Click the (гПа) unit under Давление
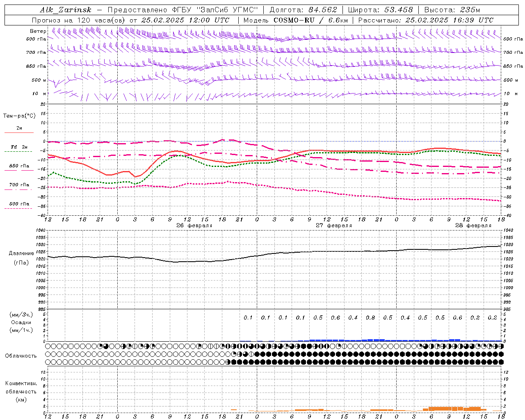Screen dimensions: 525x420 point(21,262)
